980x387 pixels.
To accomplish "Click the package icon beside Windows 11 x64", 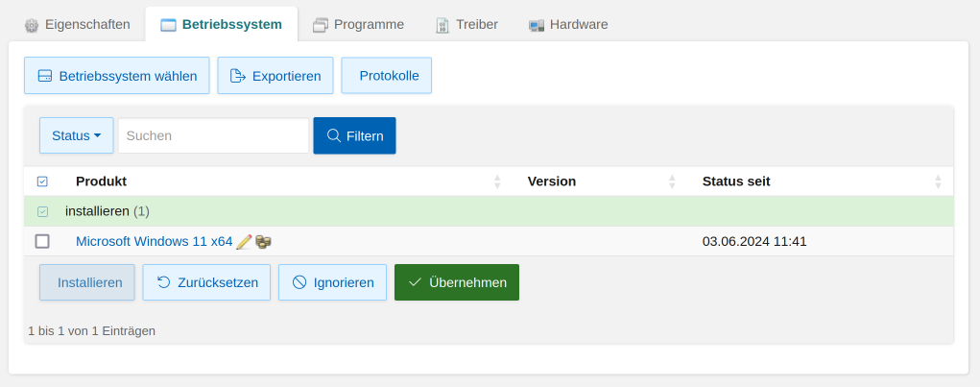I will pos(263,242).
